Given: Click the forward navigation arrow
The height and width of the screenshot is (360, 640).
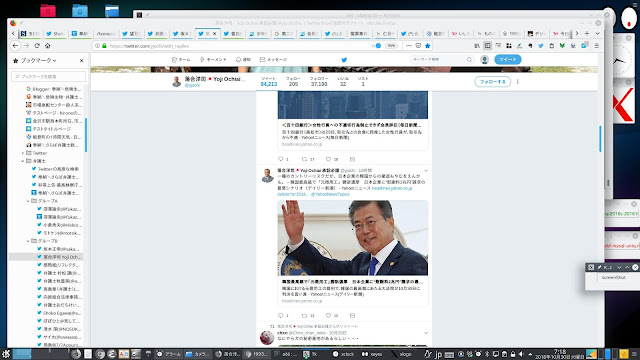Looking at the screenshot, I should (x=27, y=46).
